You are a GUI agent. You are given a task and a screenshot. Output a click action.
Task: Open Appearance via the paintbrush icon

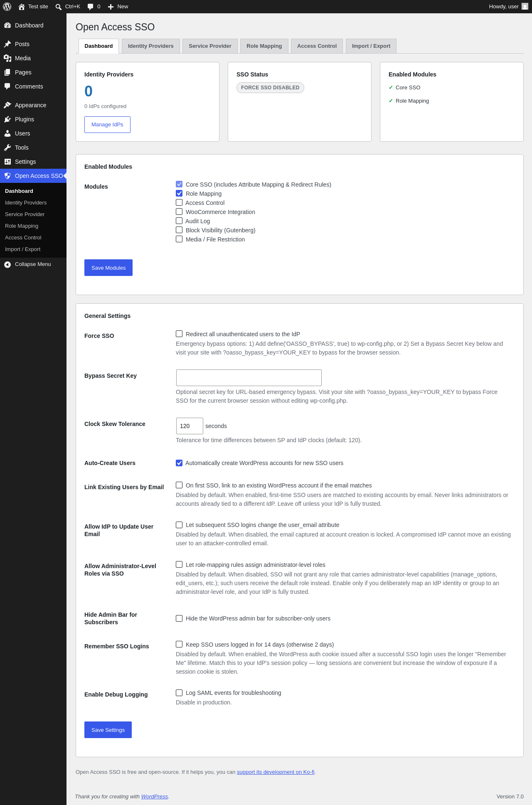(7, 105)
